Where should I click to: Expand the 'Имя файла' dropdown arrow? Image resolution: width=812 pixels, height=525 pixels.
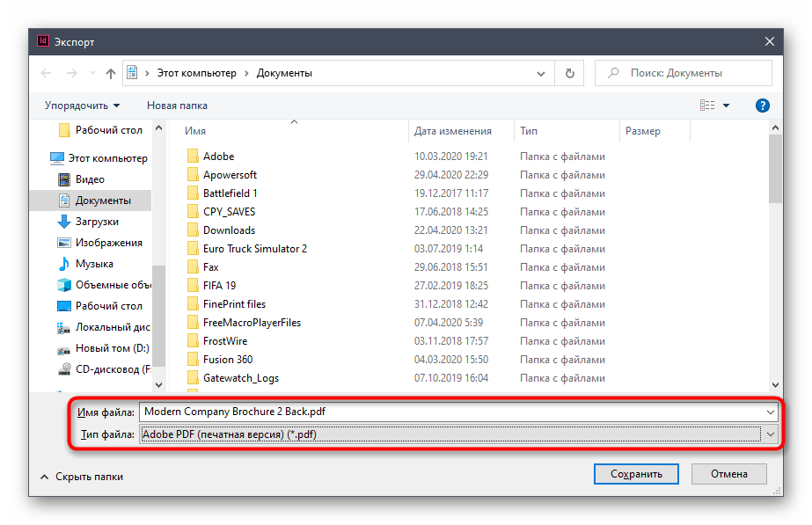tap(771, 412)
